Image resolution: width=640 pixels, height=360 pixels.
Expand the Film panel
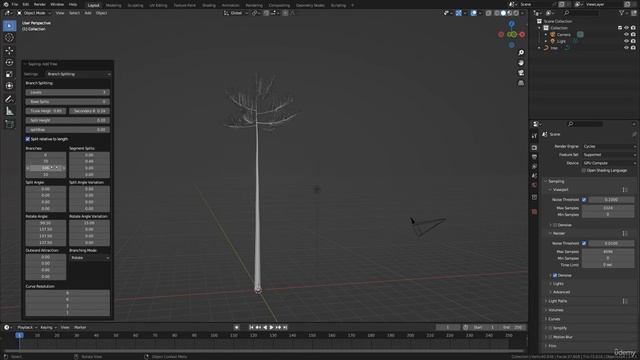coord(552,346)
